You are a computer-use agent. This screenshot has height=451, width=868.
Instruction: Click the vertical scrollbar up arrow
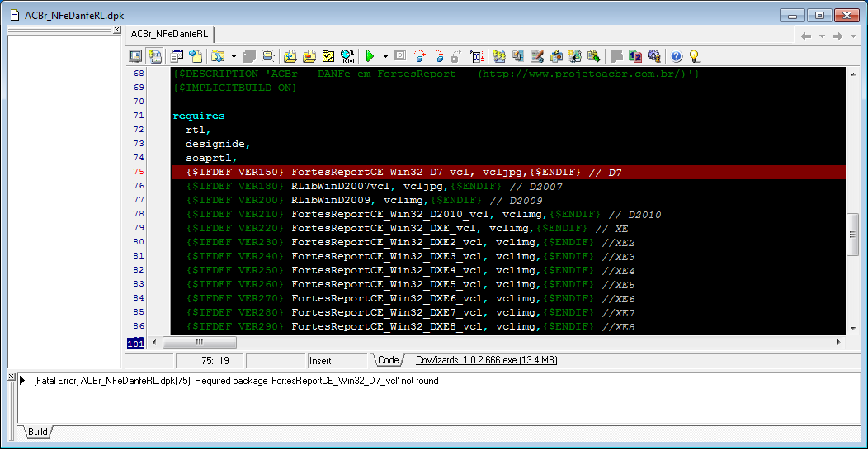click(852, 74)
